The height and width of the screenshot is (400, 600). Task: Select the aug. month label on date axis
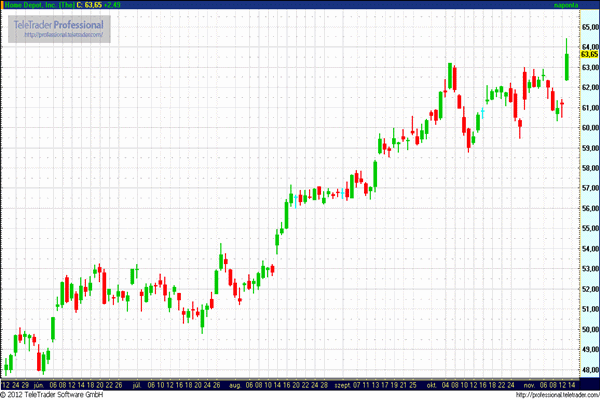tap(236, 383)
